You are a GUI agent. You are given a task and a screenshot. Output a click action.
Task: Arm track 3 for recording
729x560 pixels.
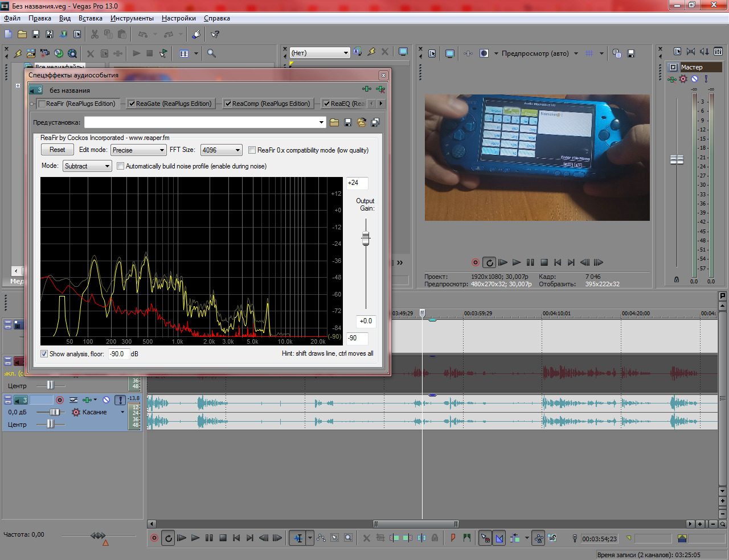pyautogui.click(x=60, y=400)
